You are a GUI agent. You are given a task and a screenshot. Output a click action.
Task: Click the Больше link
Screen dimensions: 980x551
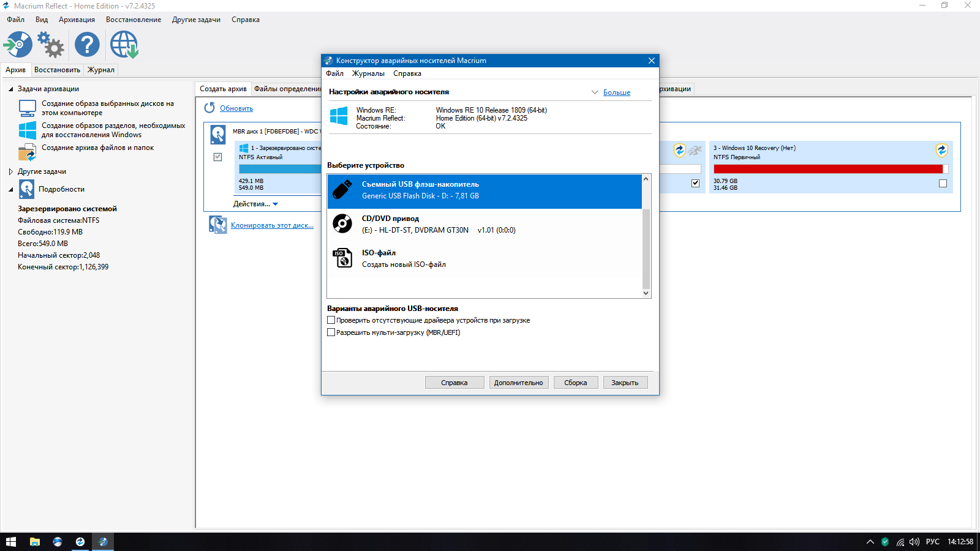(x=617, y=92)
